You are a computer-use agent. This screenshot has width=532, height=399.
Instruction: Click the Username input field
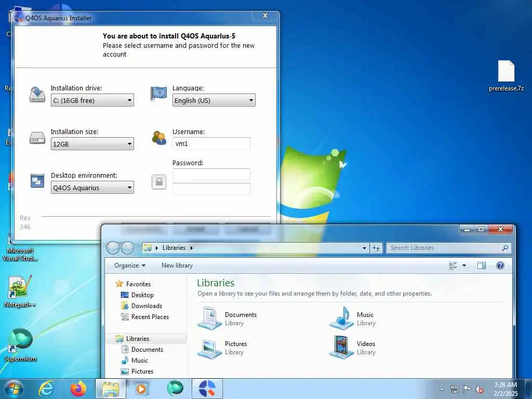coord(211,143)
